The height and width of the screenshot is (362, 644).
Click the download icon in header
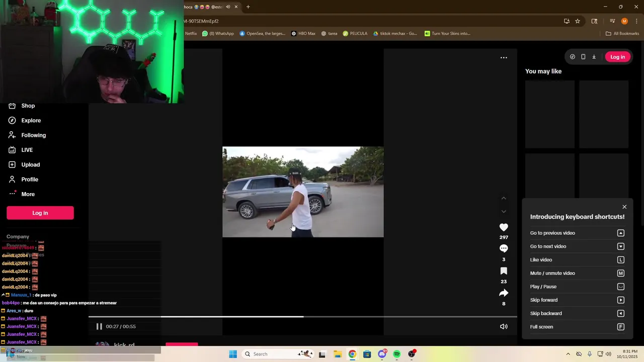pyautogui.click(x=594, y=57)
